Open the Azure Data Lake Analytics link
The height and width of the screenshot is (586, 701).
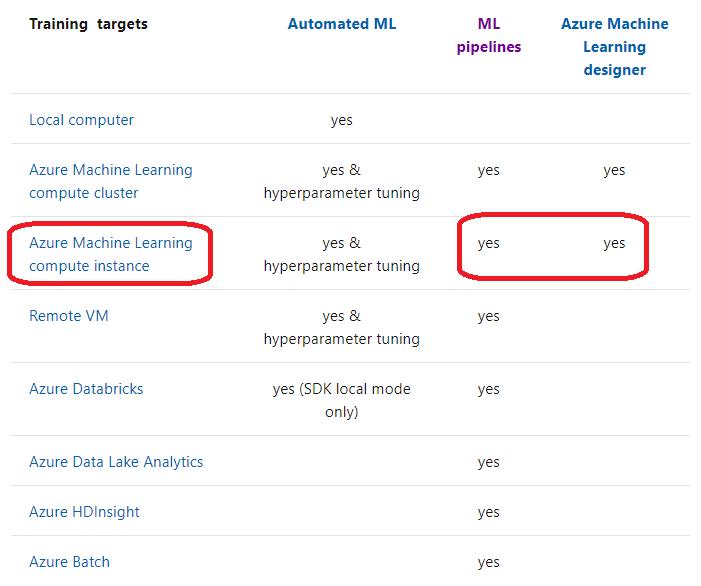[x=116, y=462]
